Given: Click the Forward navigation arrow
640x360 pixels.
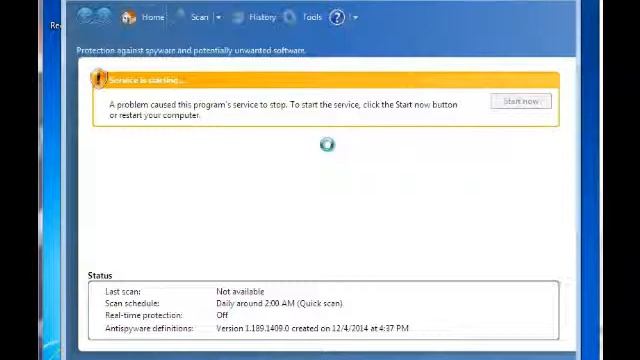Looking at the screenshot, I should pyautogui.click(x=104, y=16).
